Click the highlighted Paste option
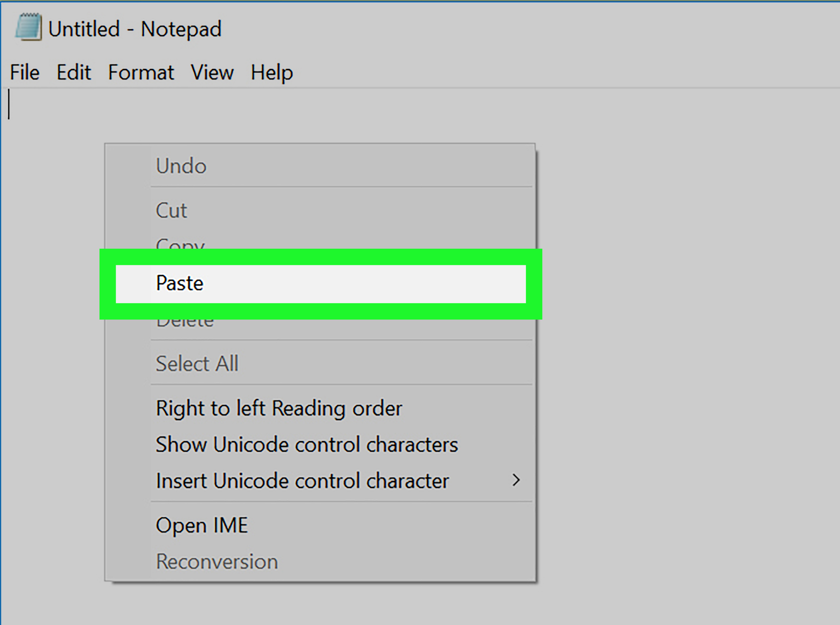 [x=180, y=283]
